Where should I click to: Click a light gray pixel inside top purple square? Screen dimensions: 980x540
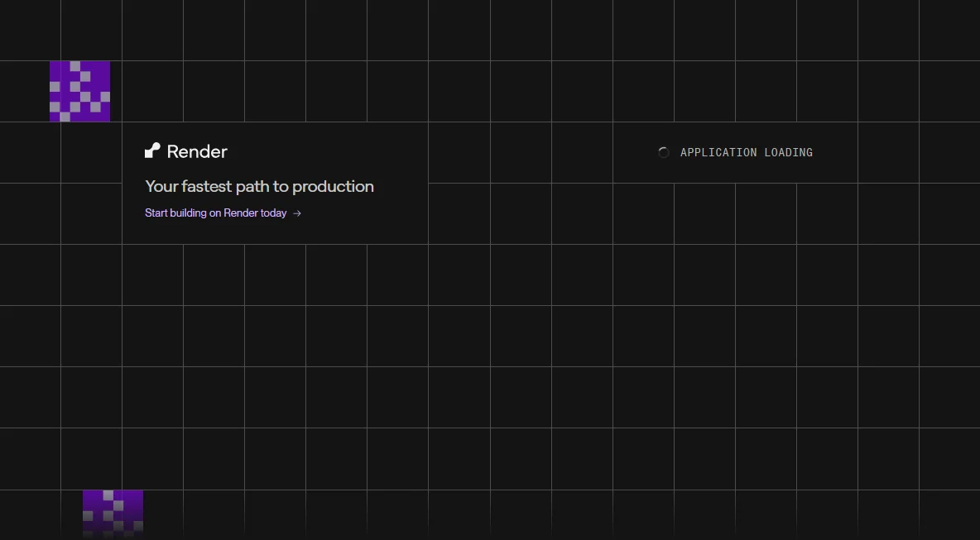pos(75,65)
